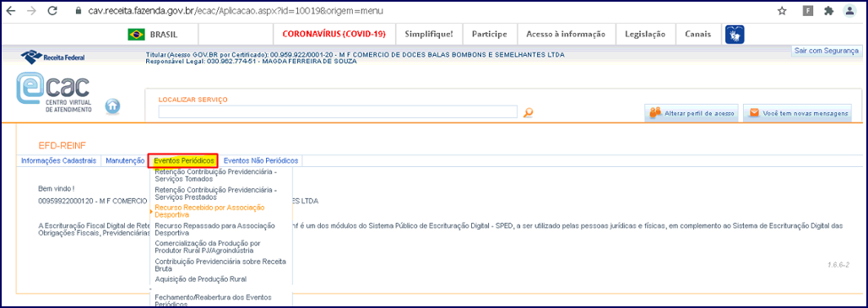Open the Informações Cadastrais menu
The image size is (868, 308).
58,160
